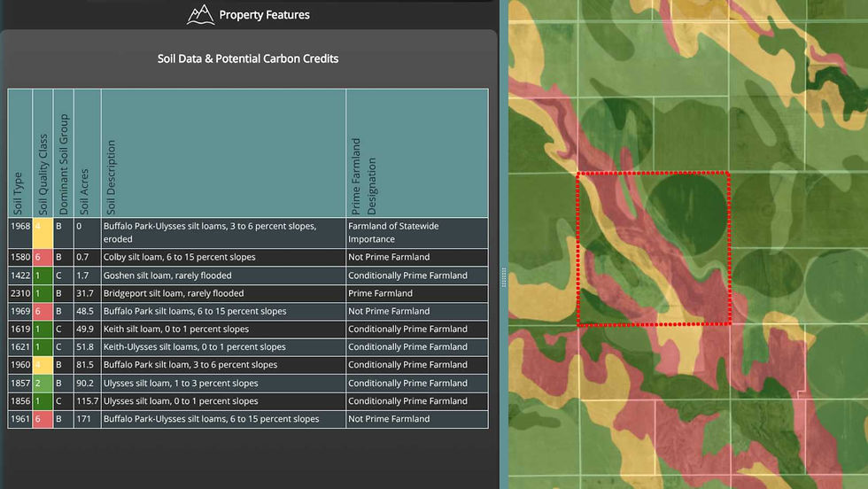Click yellow quality swatch for soil 1968
868x489 pixels.
(43, 233)
